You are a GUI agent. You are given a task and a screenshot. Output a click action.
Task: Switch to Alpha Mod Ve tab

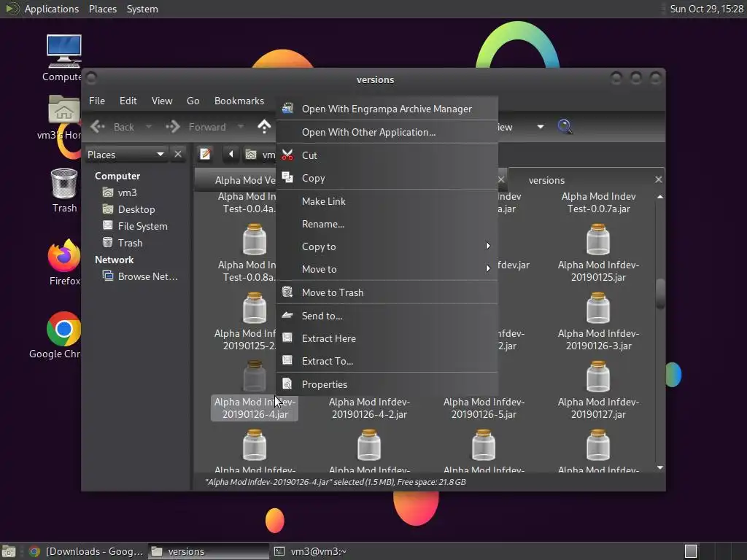click(245, 181)
